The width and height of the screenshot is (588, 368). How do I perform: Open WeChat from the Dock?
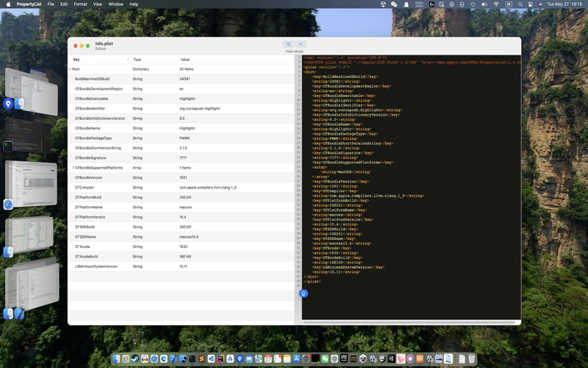pyautogui.click(x=325, y=359)
